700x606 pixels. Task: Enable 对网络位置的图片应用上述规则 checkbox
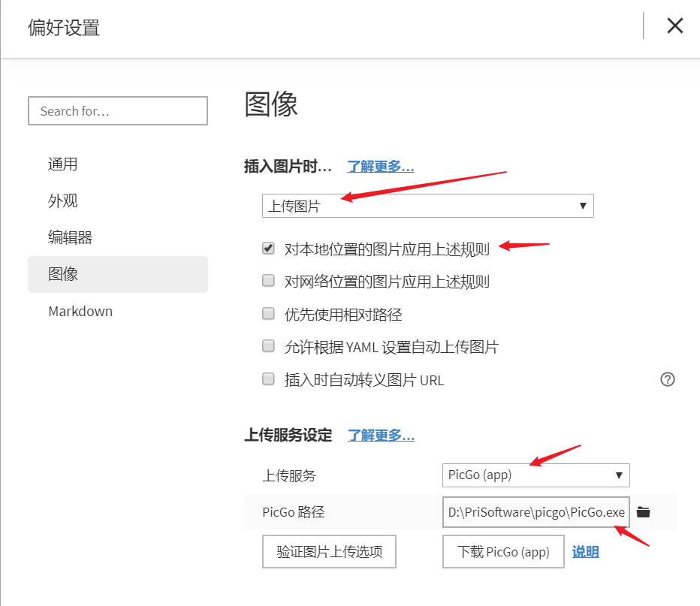pos(268,281)
